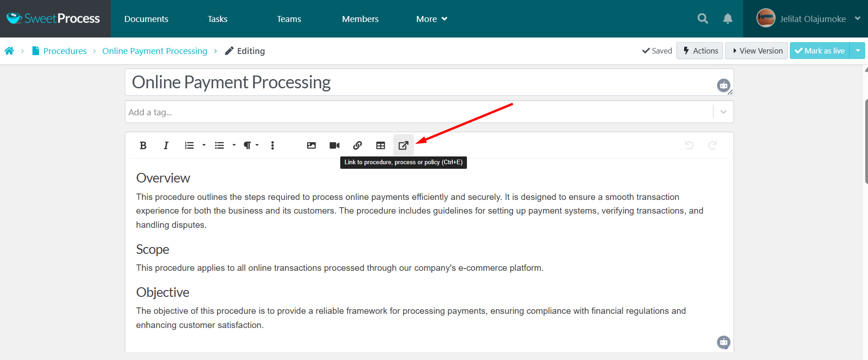Screen dimensions: 868x360
Task: Click the page vertical scrollbar
Action: pyautogui.click(x=866, y=142)
